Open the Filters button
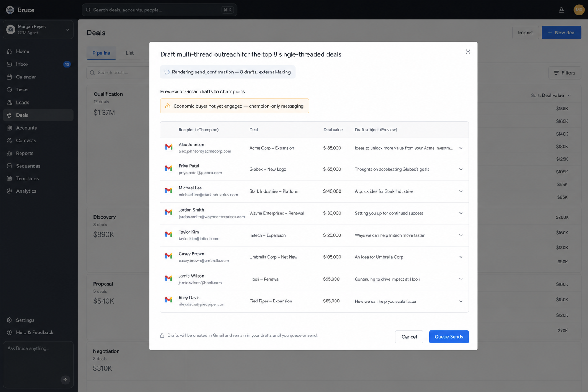588x392 pixels. [x=565, y=73]
